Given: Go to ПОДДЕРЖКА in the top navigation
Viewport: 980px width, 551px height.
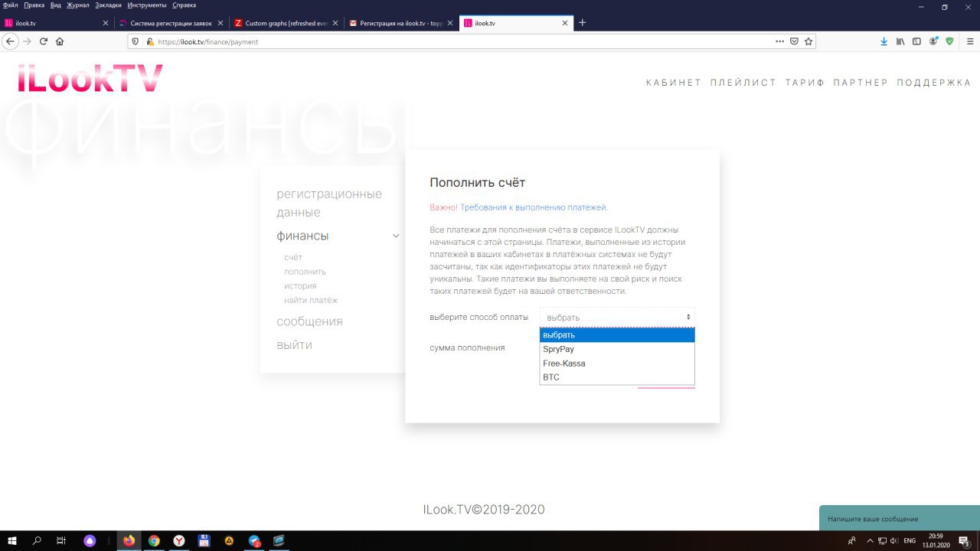Looking at the screenshot, I should [x=934, y=83].
